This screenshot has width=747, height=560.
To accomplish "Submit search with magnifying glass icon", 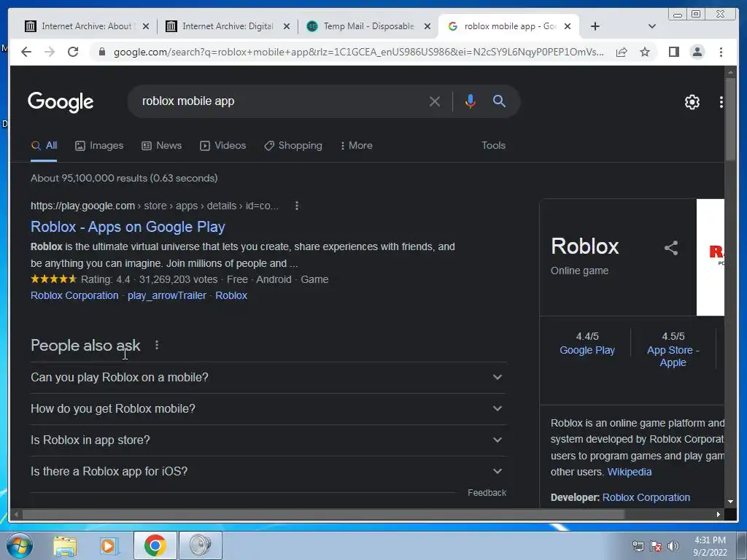I will tap(499, 101).
